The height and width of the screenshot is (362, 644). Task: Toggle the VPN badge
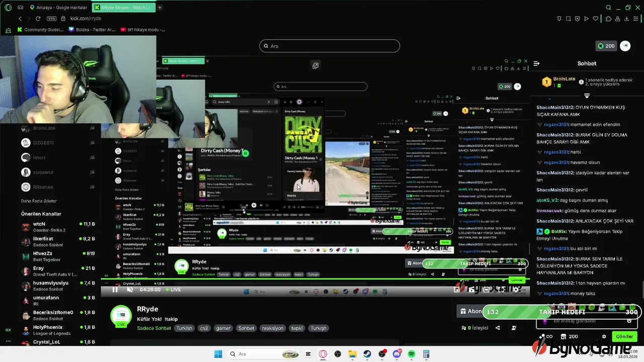click(51, 19)
